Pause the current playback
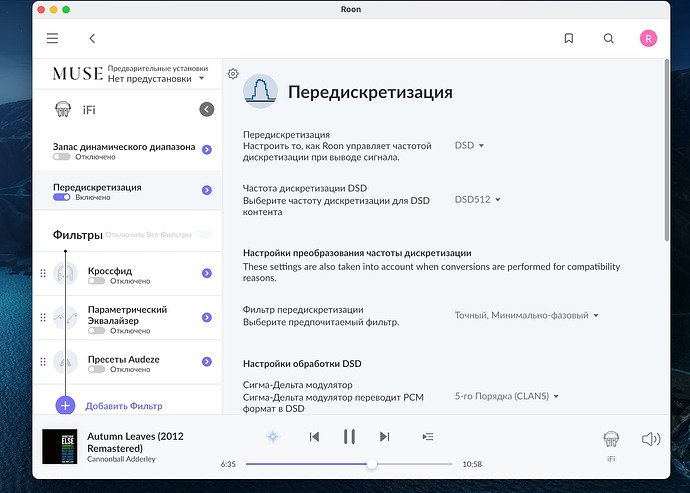Viewport: 690px width, 493px height. tap(349, 437)
